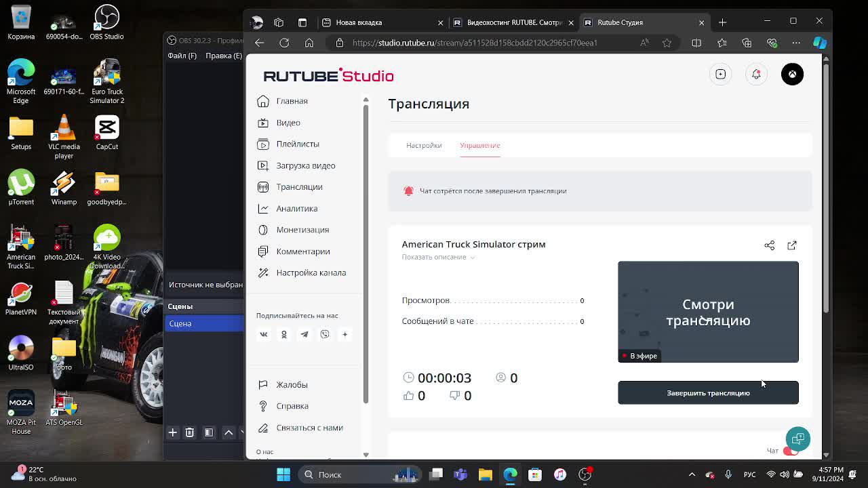This screenshot has height=488, width=868.
Task: Open the Edge tab actions menu
Action: coord(302,22)
